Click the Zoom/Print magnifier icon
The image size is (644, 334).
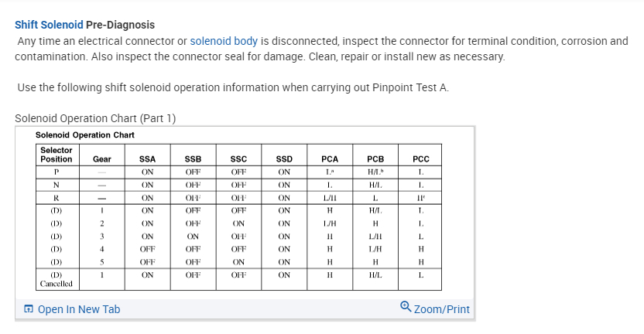(406, 307)
